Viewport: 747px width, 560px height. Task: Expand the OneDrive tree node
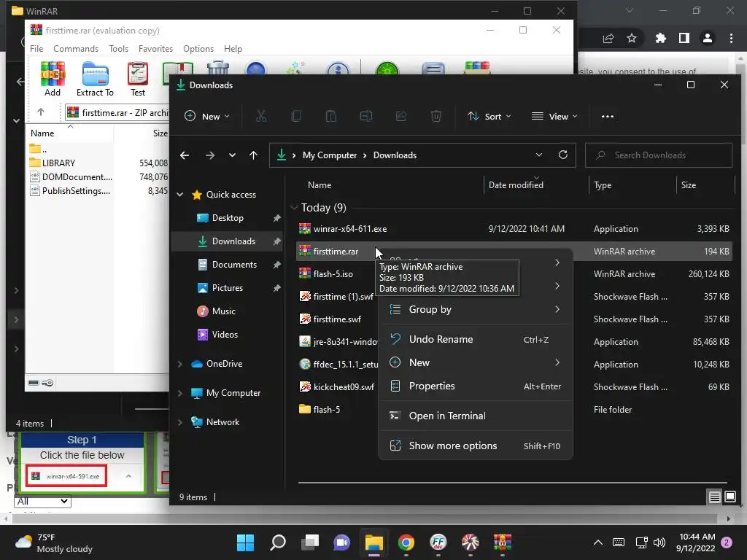[x=180, y=364]
